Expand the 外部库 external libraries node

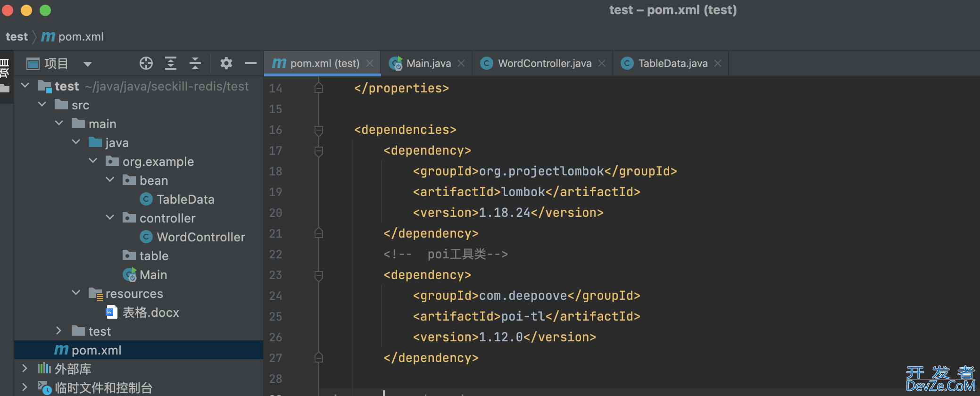25,368
